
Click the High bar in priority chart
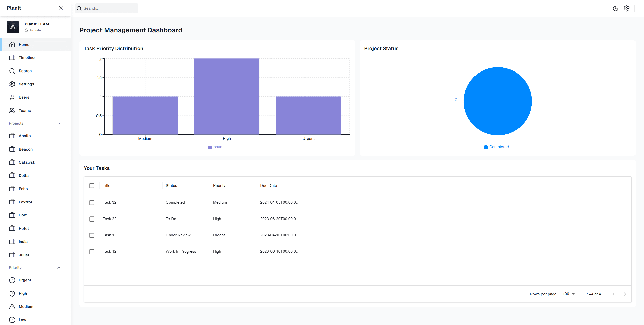[x=227, y=96]
